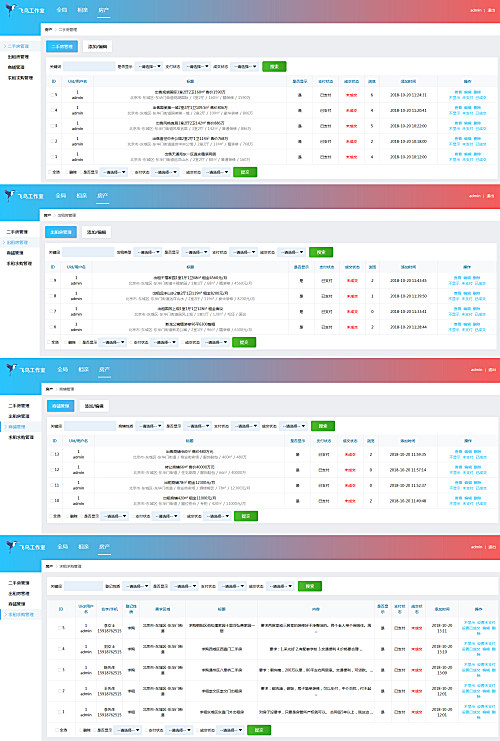Click the keyword input in 求租求购管理 search bar
Image resolution: width=500 pixels, height=741 pixels.
(x=83, y=586)
